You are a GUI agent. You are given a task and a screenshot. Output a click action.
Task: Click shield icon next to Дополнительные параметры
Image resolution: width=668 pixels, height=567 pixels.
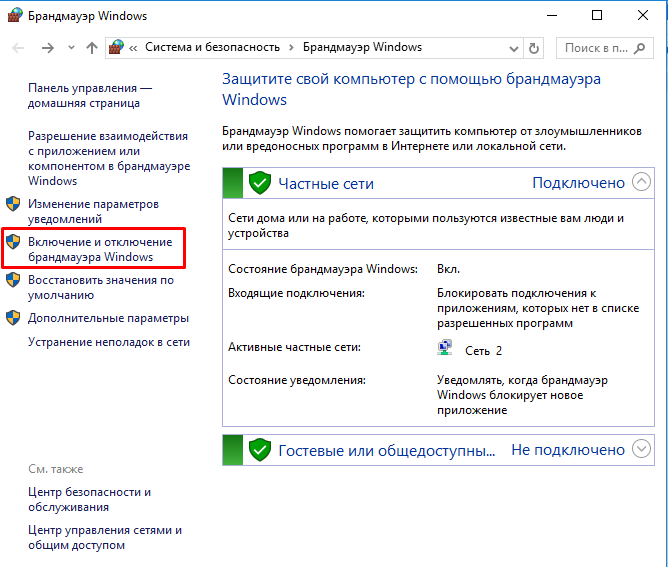(12, 318)
